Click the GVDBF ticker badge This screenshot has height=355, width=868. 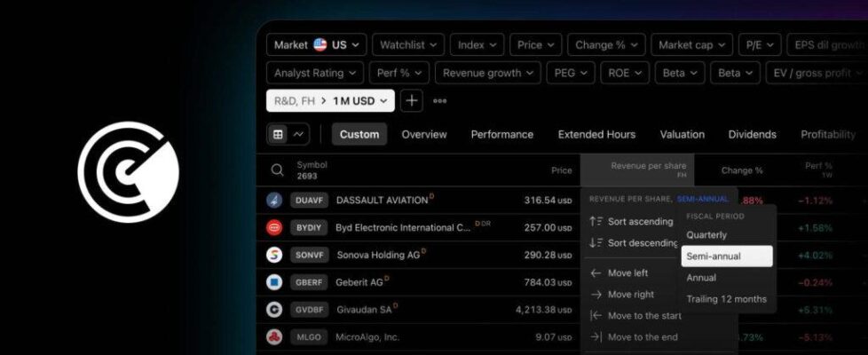click(x=310, y=310)
